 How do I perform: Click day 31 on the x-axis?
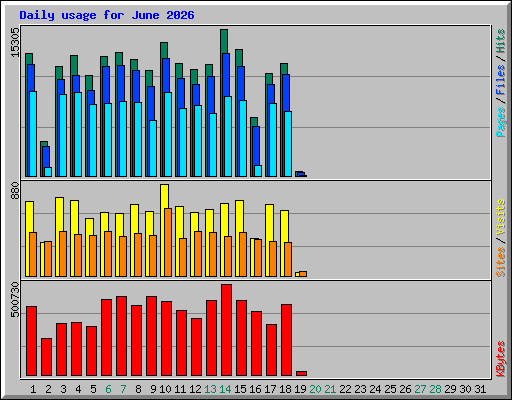[x=480, y=389]
